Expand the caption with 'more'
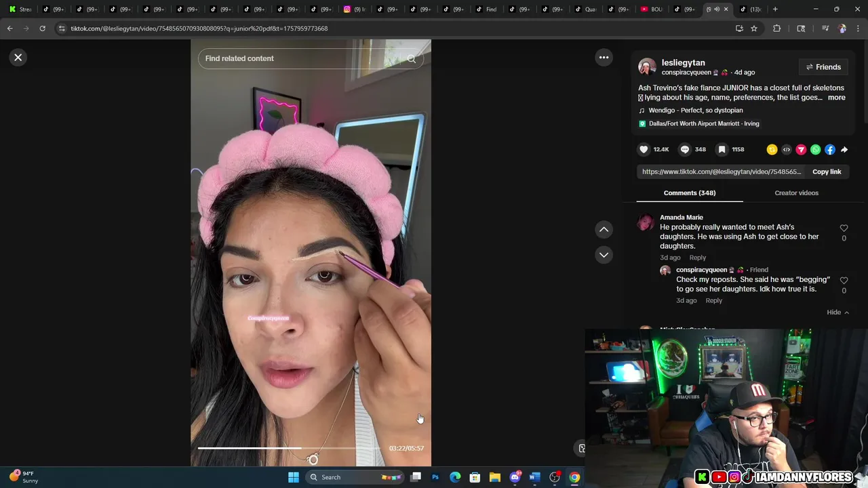868x488 pixels. (x=836, y=98)
